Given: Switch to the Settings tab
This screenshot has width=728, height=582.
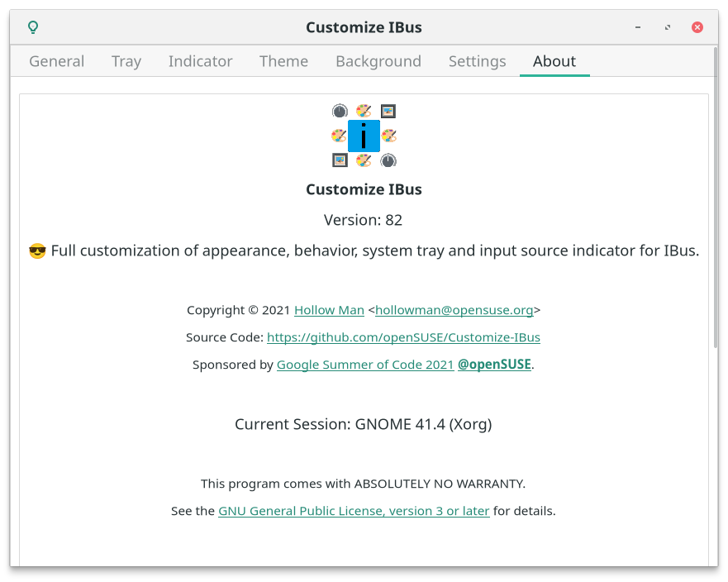Looking at the screenshot, I should pos(478,61).
